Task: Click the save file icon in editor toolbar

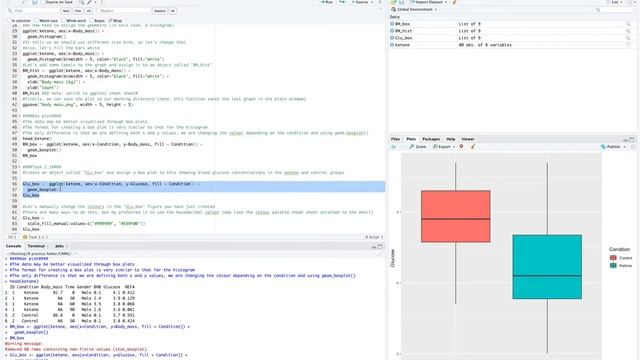Action: (34, 2)
